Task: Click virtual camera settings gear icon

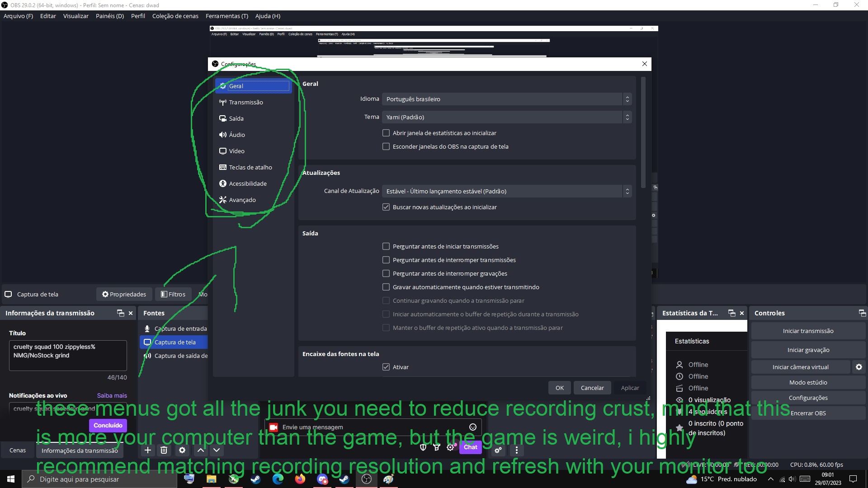Action: click(859, 367)
